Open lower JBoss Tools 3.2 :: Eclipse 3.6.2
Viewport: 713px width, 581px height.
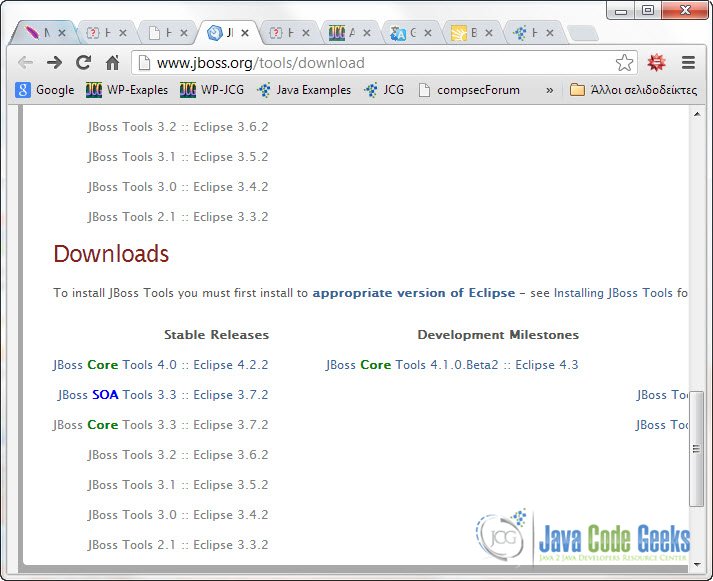click(x=178, y=455)
